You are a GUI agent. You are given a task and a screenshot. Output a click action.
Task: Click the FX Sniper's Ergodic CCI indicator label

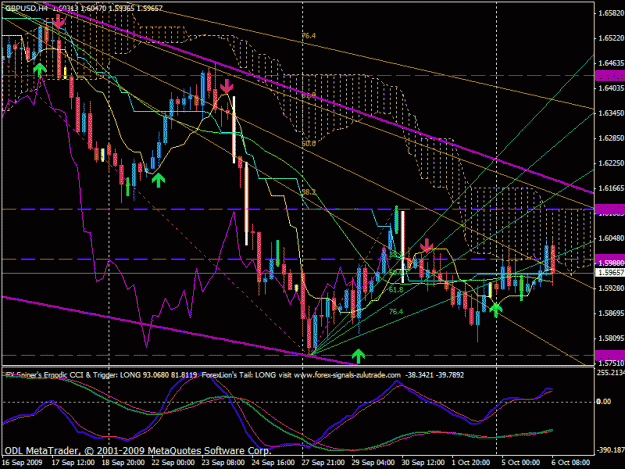click(101, 375)
